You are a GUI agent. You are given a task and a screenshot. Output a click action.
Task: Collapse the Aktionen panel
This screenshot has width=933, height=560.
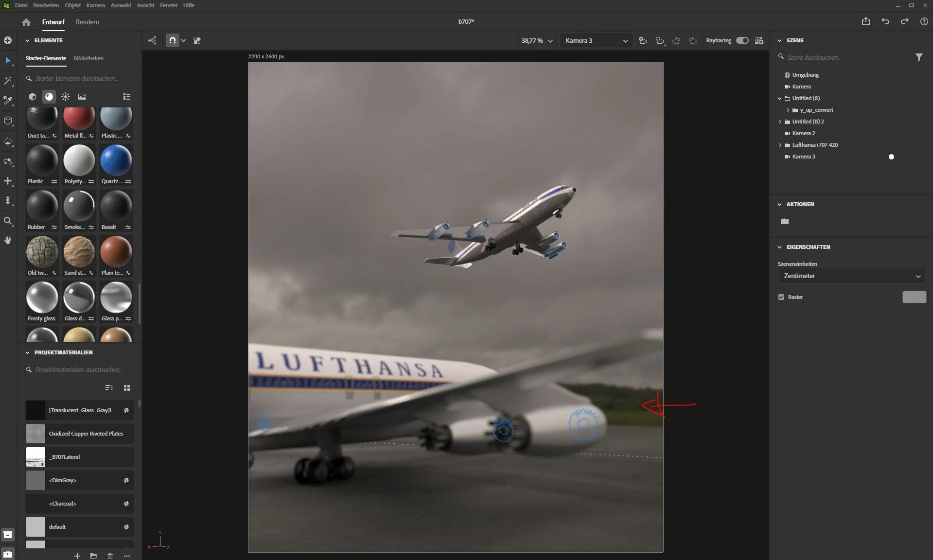[779, 204]
